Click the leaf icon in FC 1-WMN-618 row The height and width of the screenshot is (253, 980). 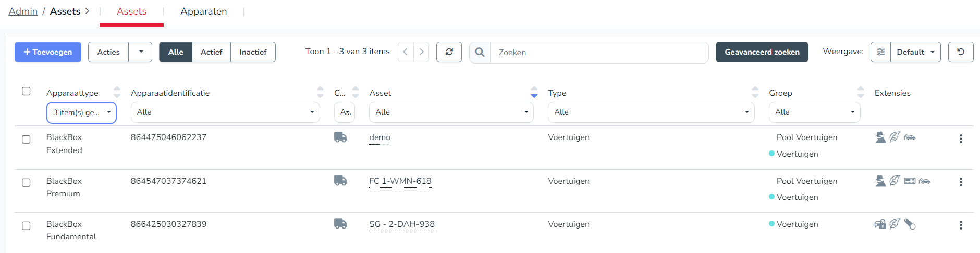(895, 180)
